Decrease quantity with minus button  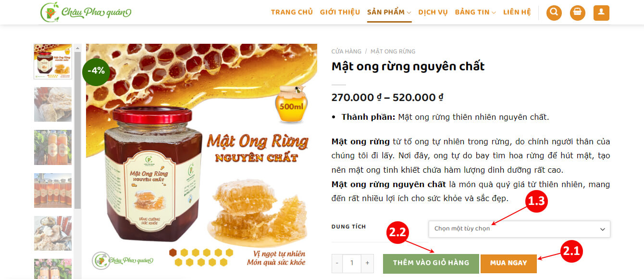tap(337, 263)
